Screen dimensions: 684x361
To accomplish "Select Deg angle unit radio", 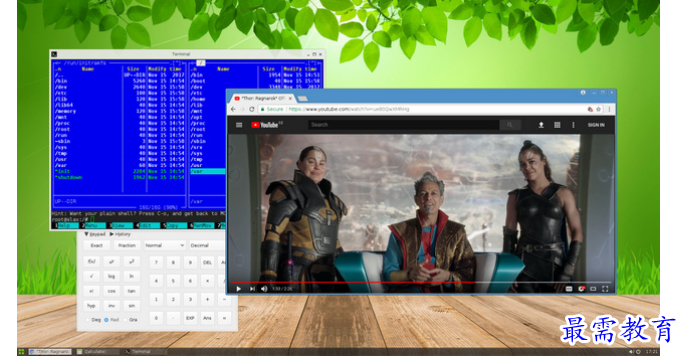I will click(93, 320).
